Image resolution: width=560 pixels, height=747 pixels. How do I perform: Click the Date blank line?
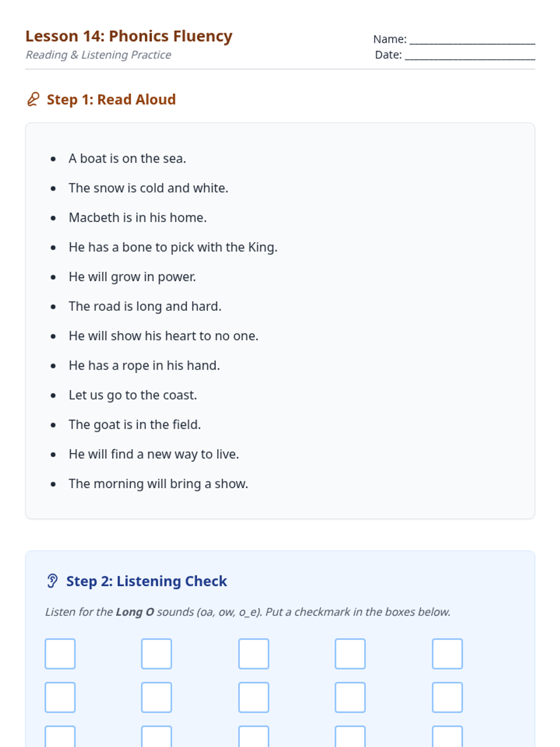[469, 56]
